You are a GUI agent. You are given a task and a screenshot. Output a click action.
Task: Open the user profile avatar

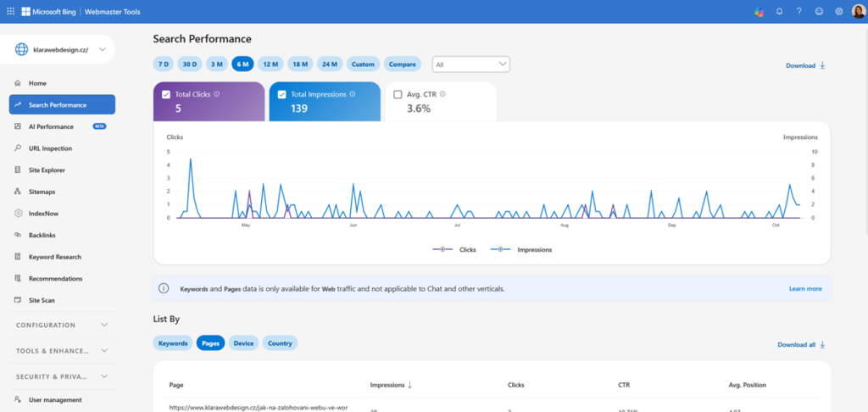coord(858,11)
